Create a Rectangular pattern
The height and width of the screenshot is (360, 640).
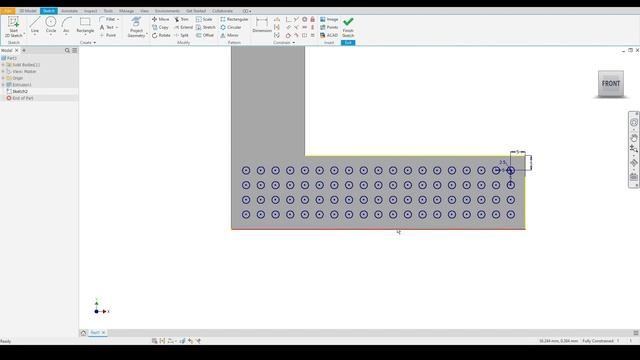point(234,19)
